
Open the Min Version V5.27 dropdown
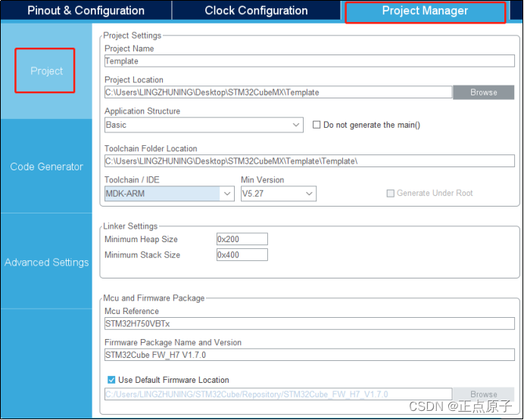279,194
